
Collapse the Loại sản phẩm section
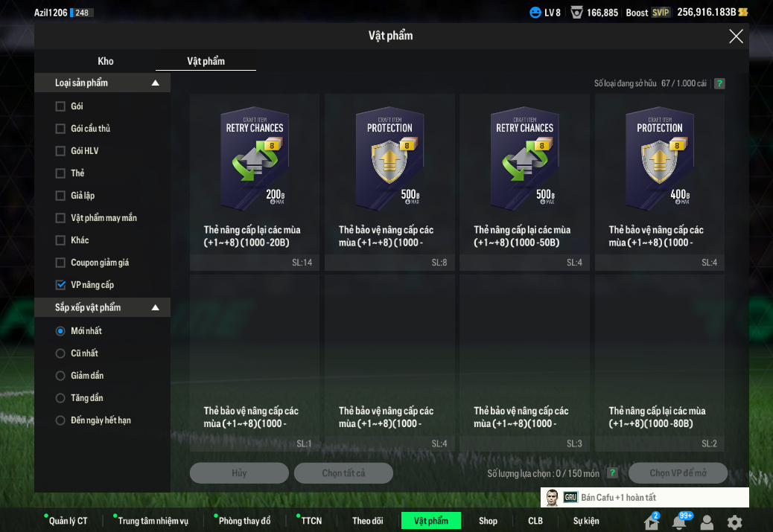pyautogui.click(x=155, y=83)
